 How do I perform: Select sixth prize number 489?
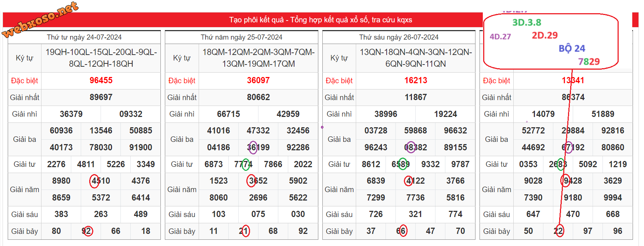[141, 214]
